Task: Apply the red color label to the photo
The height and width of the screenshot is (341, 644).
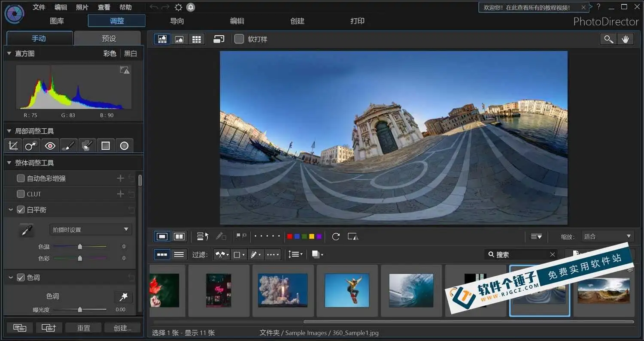Action: point(289,236)
